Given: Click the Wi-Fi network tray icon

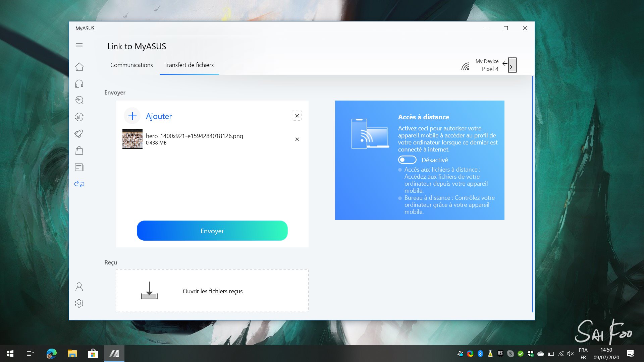Looking at the screenshot, I should pos(561,354).
